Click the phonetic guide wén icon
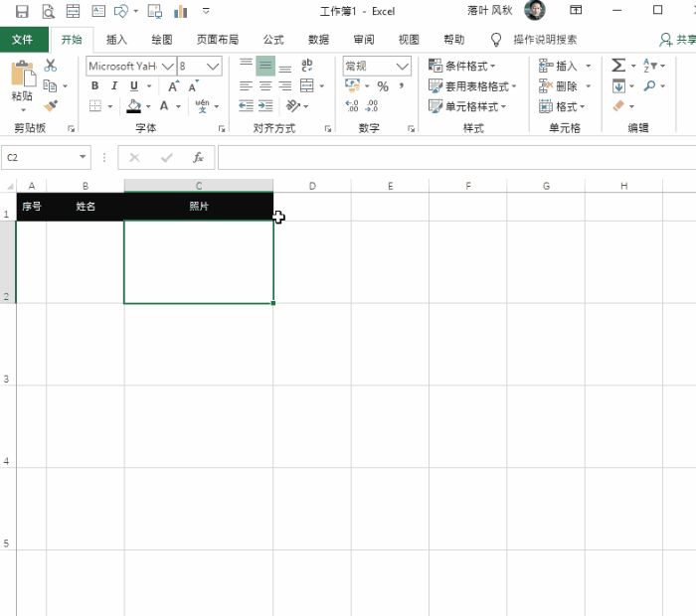Screen dimensions: 696x616 [x=203, y=106]
